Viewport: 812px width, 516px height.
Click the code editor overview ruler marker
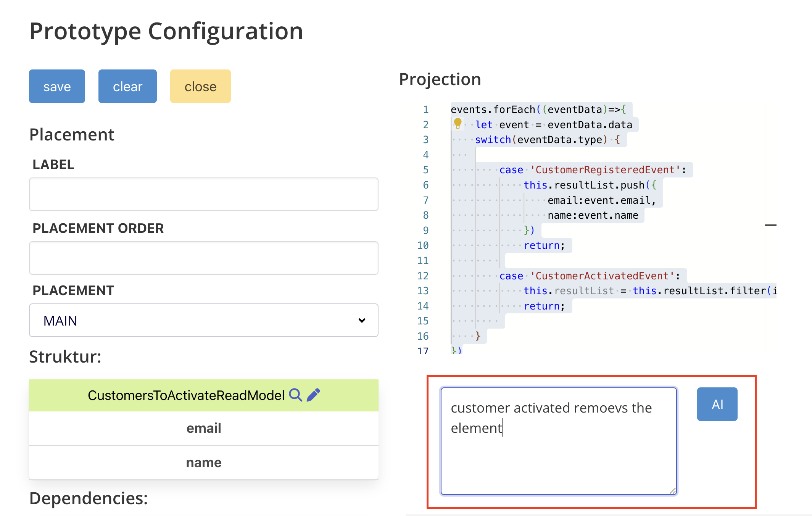click(770, 225)
